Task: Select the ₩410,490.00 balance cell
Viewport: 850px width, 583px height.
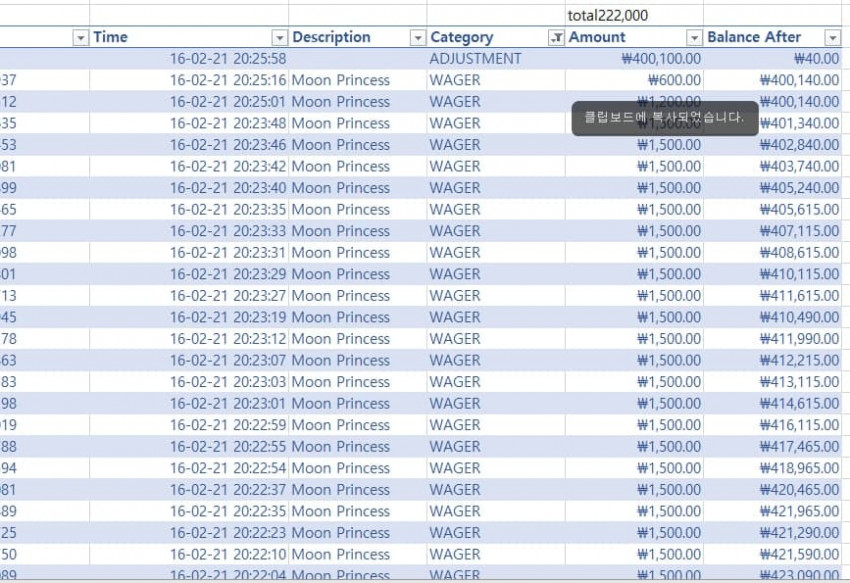Action: 772,317
